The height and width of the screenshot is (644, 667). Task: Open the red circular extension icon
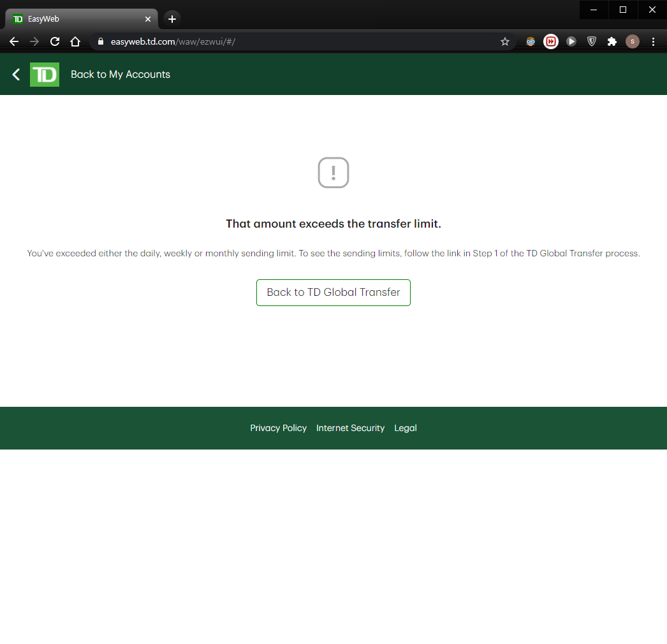551,41
